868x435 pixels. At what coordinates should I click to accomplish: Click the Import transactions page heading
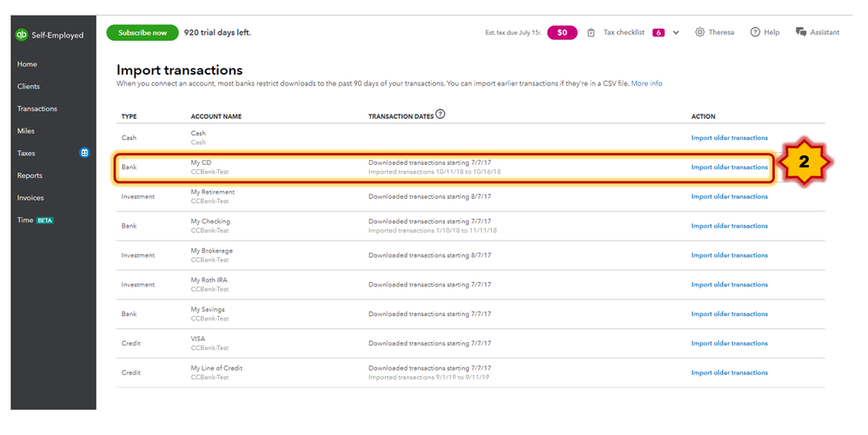pos(179,70)
